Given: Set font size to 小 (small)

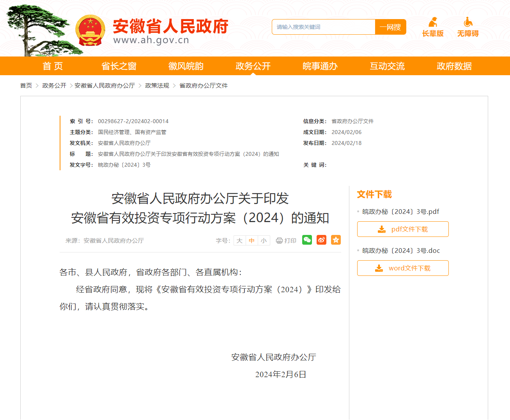Looking at the screenshot, I should pyautogui.click(x=264, y=241).
